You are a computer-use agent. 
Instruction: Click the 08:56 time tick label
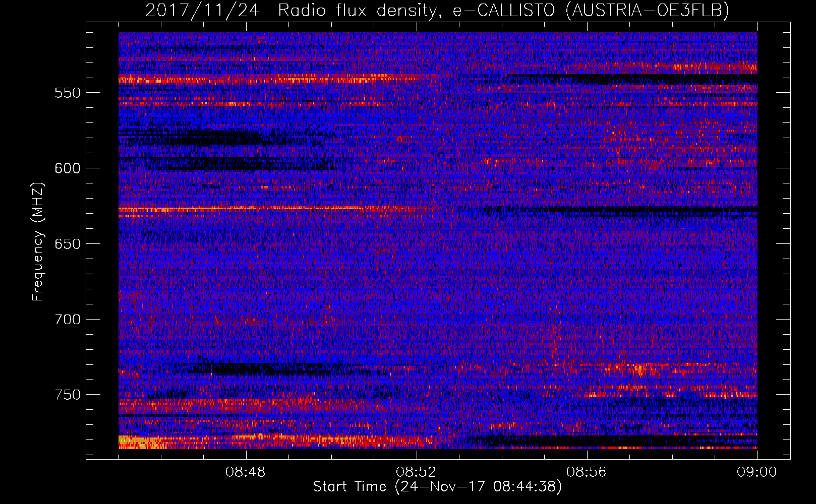click(587, 472)
